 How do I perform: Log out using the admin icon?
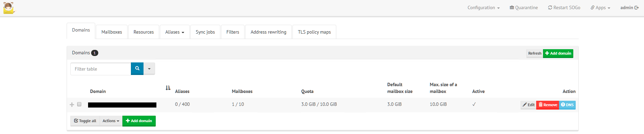[x=629, y=7]
